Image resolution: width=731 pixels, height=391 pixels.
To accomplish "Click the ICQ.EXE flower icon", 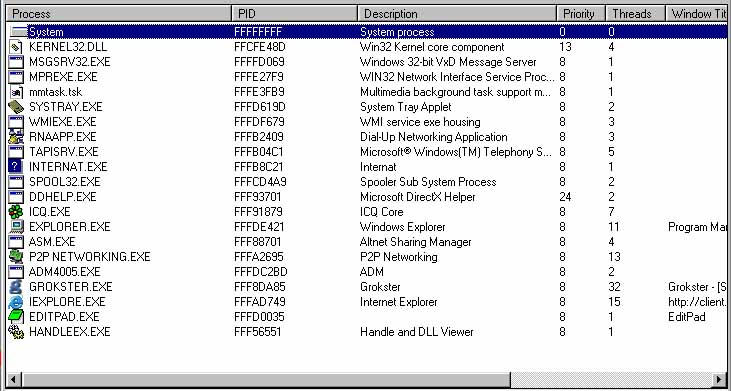I will click(16, 212).
